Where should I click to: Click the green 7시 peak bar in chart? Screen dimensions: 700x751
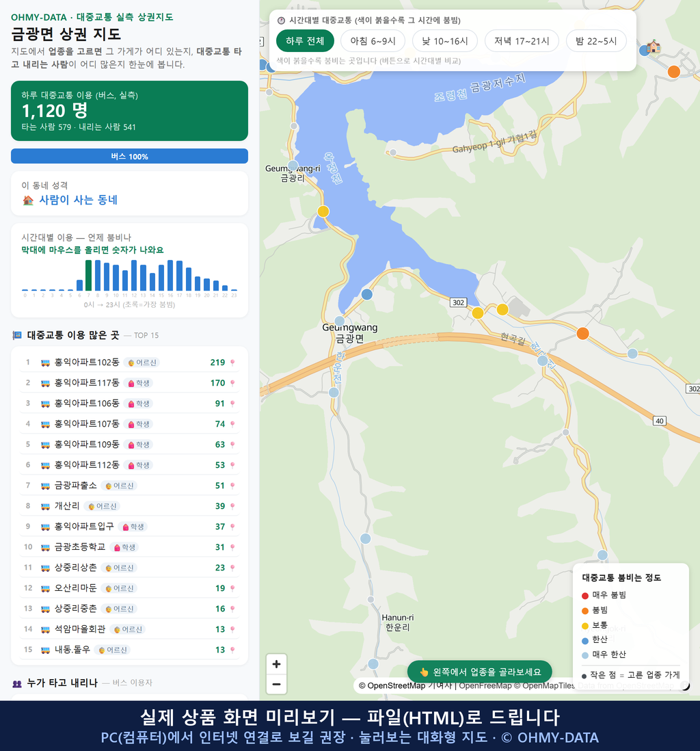89,276
